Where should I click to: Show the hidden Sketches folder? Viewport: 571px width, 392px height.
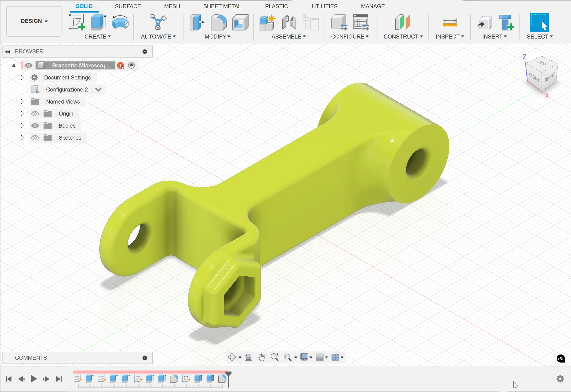(35, 138)
